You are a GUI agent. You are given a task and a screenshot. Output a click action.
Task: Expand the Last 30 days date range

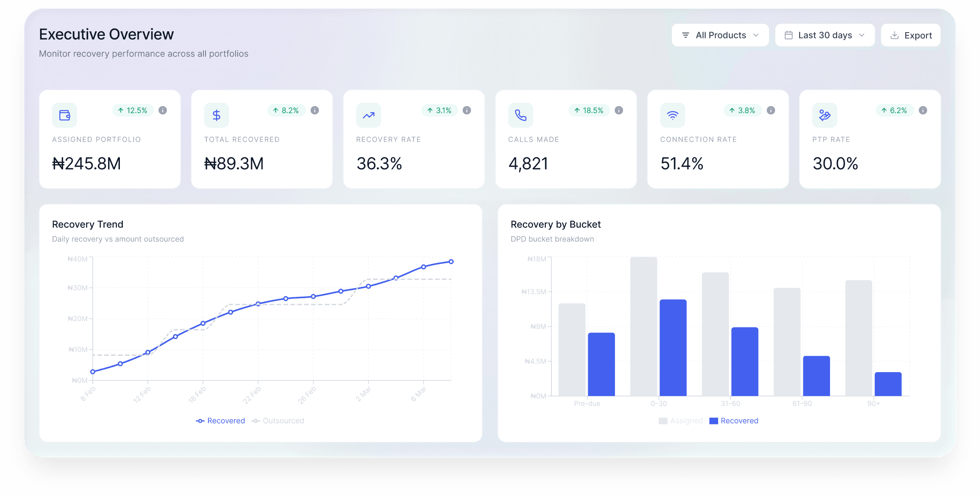pyautogui.click(x=825, y=35)
